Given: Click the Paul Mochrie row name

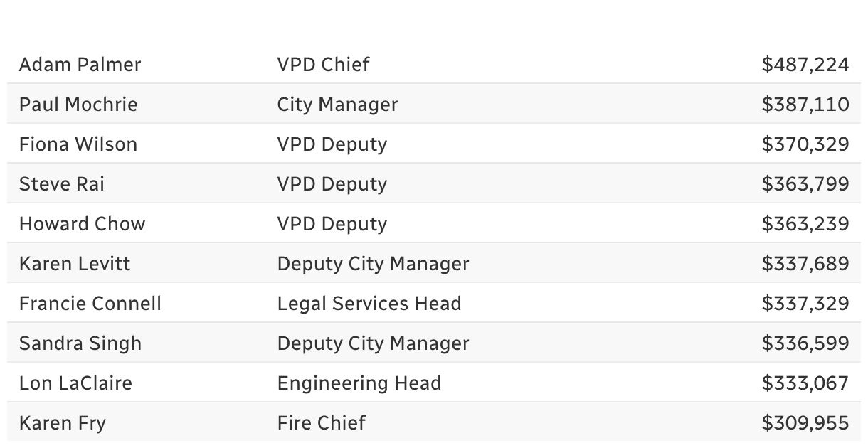Looking at the screenshot, I should pyautogui.click(x=78, y=105).
